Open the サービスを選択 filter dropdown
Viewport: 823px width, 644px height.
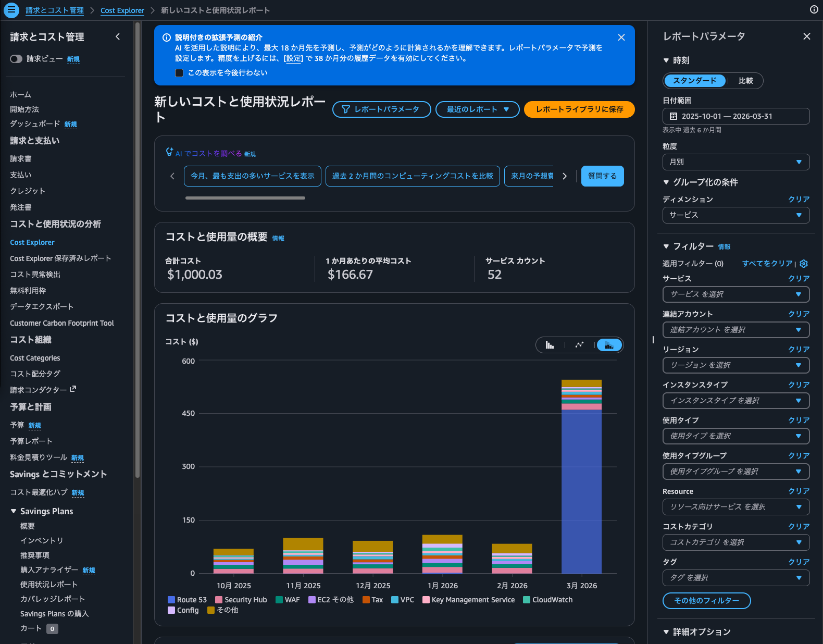click(736, 294)
